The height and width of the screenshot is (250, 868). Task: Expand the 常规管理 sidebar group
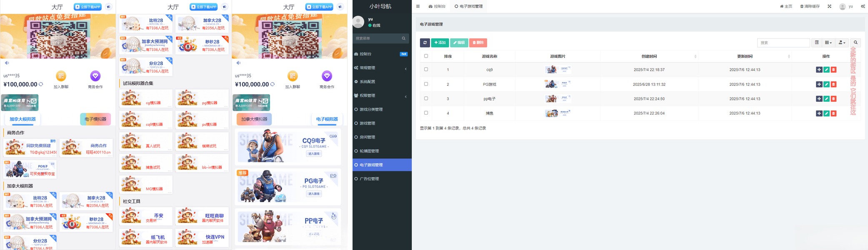[x=382, y=68]
